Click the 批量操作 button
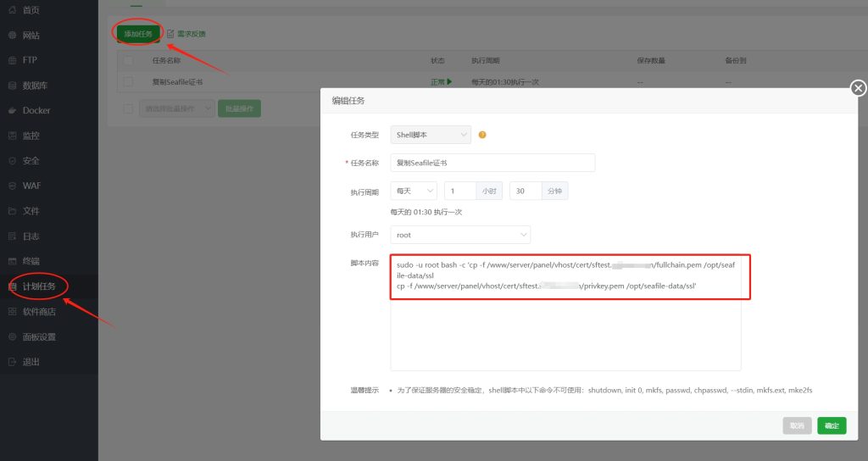Viewport: 868px width, 461px height. point(239,108)
